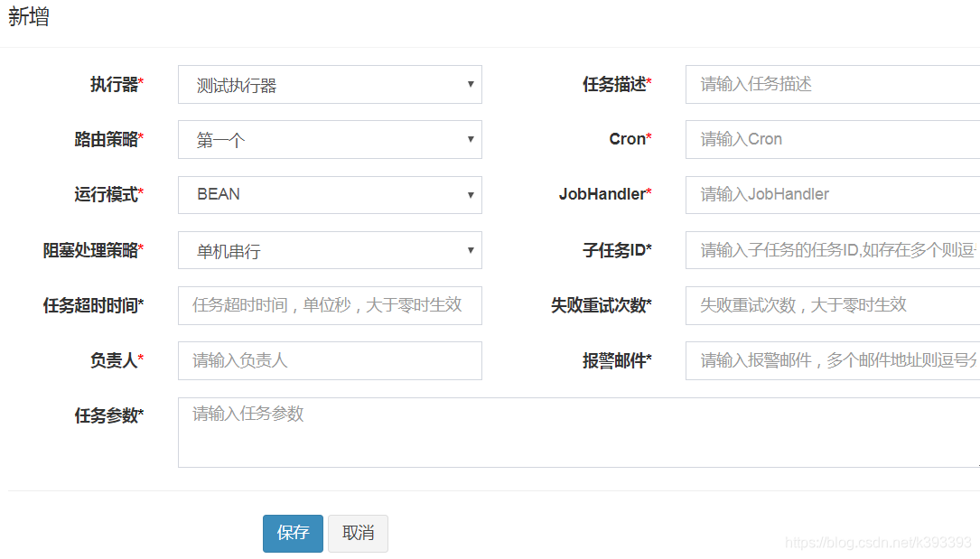Click the JobHandler field label

(x=605, y=194)
